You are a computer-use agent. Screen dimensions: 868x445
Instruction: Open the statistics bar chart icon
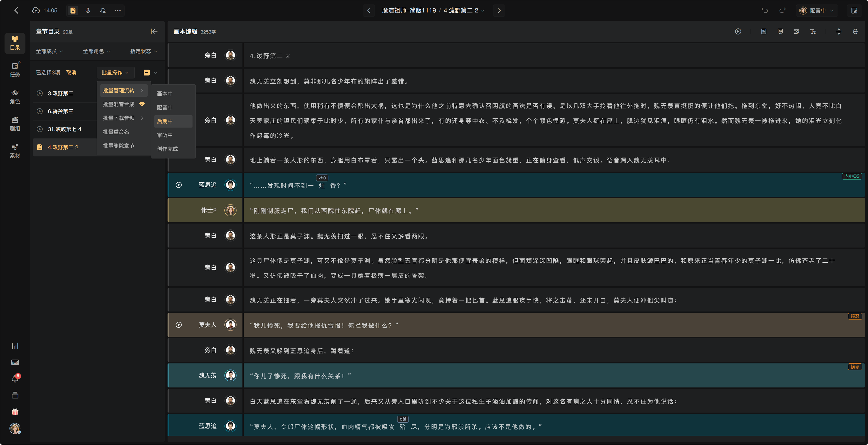pyautogui.click(x=15, y=346)
